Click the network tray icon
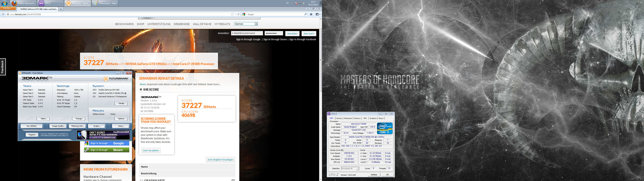Image resolution: width=644 pixels, height=181 pixels. [300, 3]
